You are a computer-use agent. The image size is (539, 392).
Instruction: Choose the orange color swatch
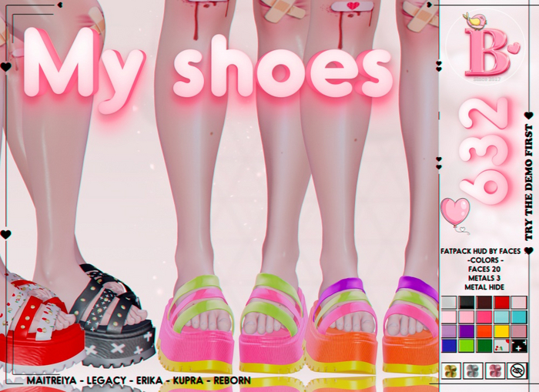(x=484, y=331)
